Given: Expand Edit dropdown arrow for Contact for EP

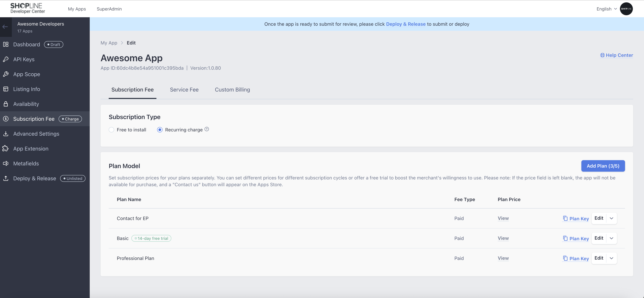Looking at the screenshot, I should coord(611,218).
